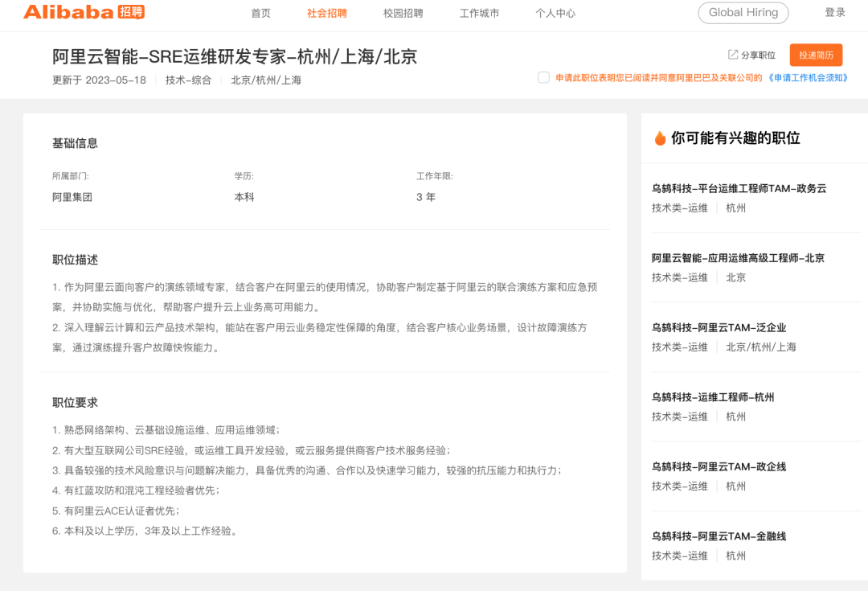The image size is (868, 591).
Task: Click the requirement line 有阿里云ACE认证者优先
Action: point(116,511)
